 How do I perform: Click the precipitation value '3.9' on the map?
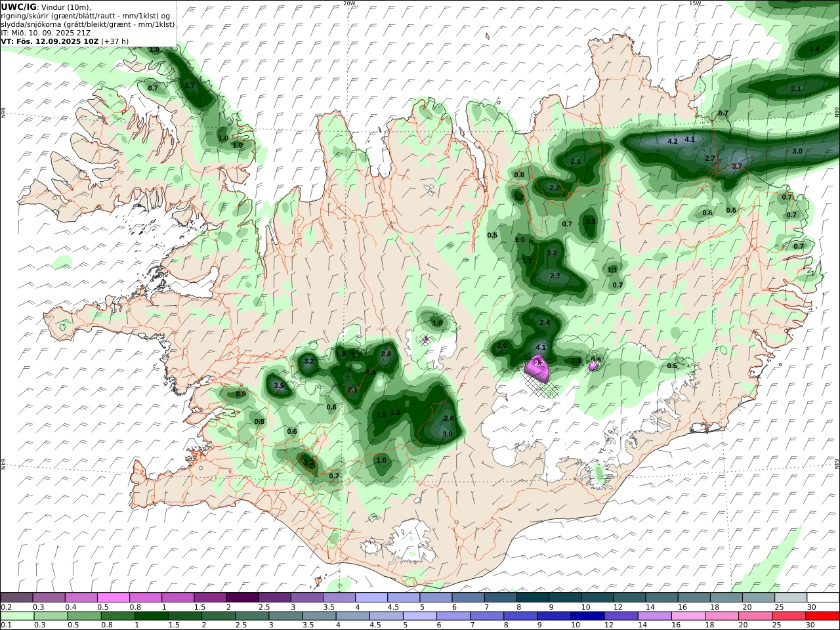point(279,385)
